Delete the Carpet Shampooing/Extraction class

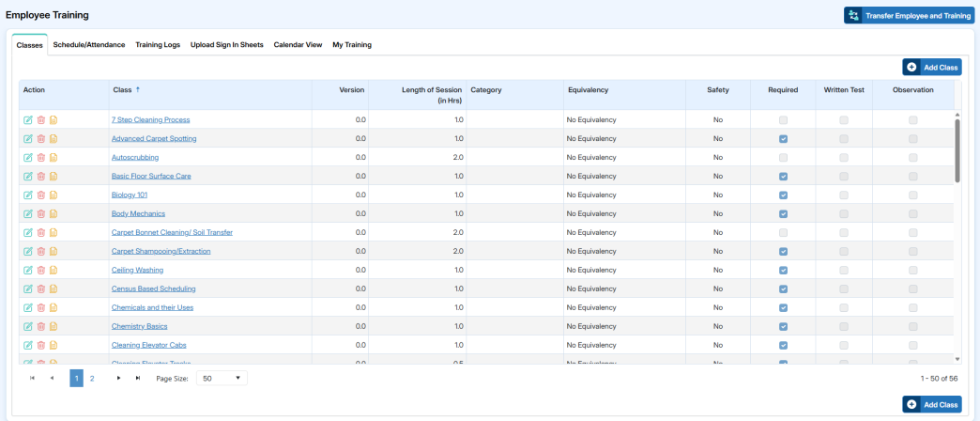tap(40, 251)
